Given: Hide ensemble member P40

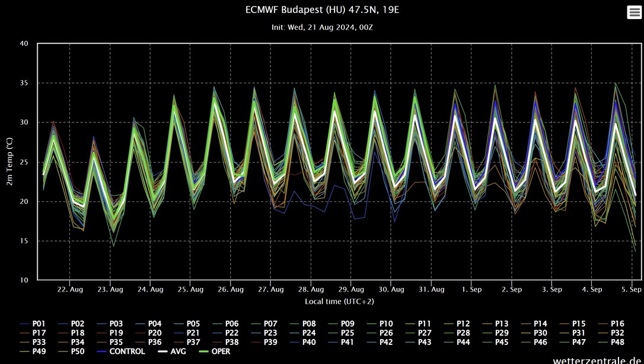Looking at the screenshot, I should [x=310, y=342].
